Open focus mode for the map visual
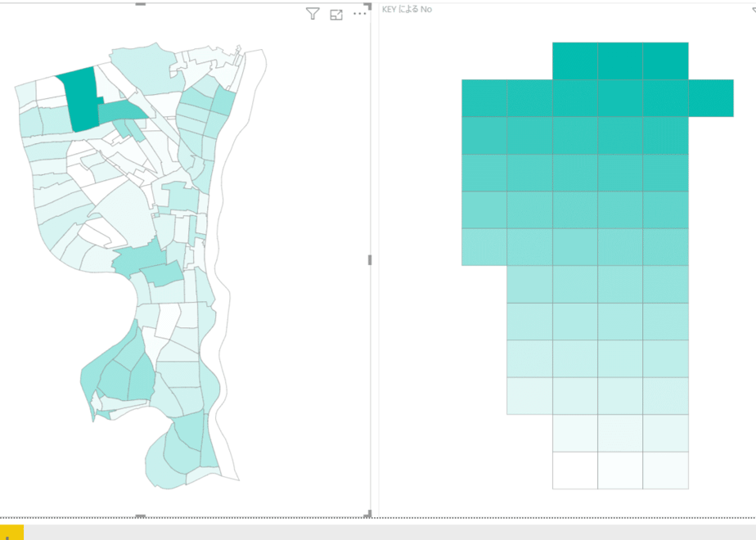The width and height of the screenshot is (756, 540). [x=336, y=15]
